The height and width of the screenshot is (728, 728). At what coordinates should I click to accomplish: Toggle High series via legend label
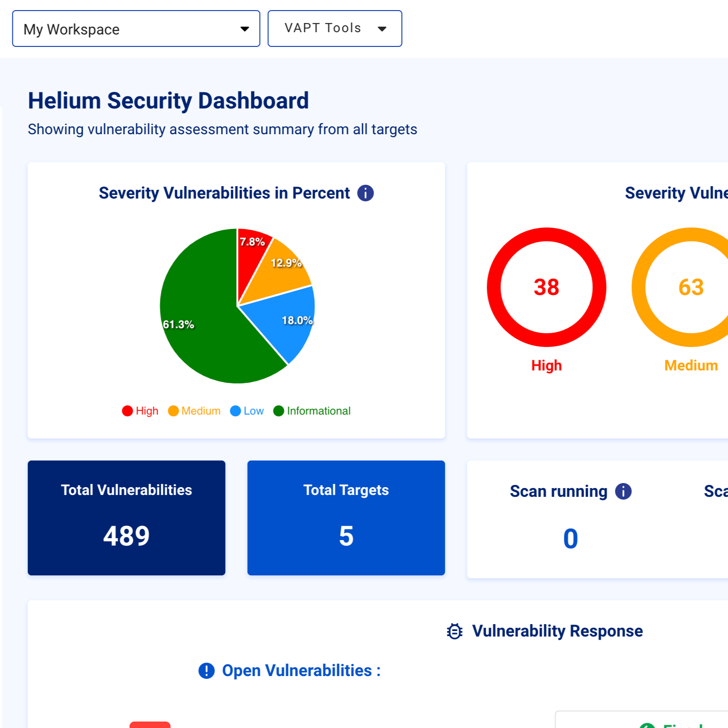tap(147, 411)
